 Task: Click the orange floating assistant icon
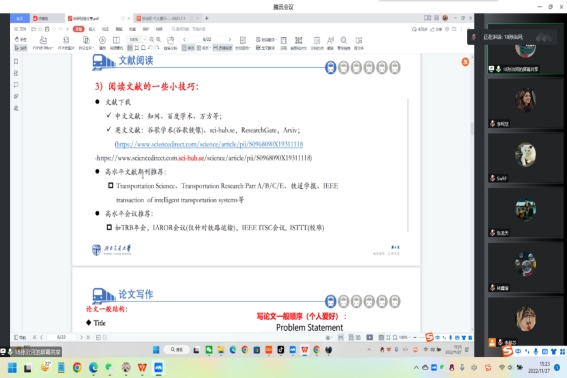point(465,62)
